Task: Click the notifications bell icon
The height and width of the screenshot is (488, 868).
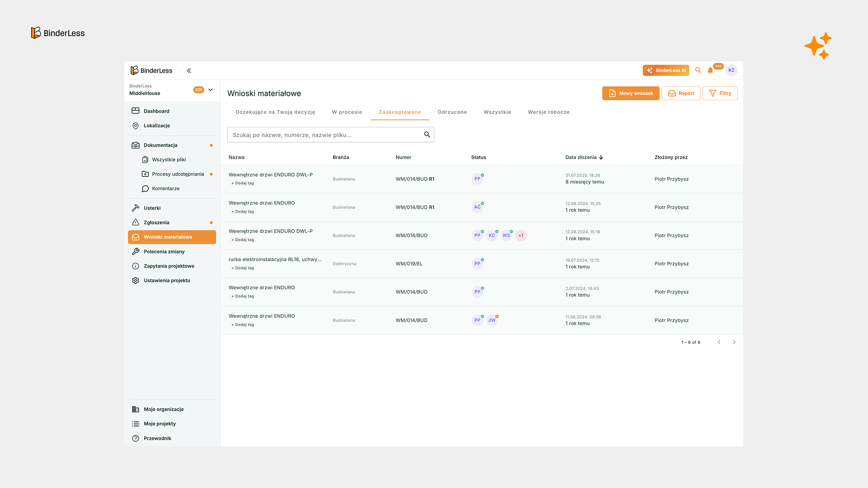Action: [710, 70]
